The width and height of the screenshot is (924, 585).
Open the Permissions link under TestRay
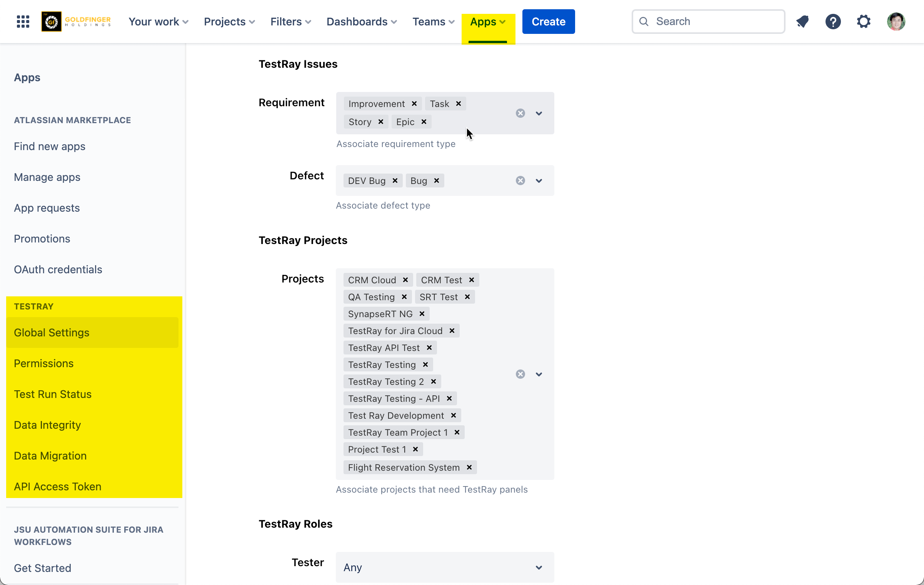[43, 363]
